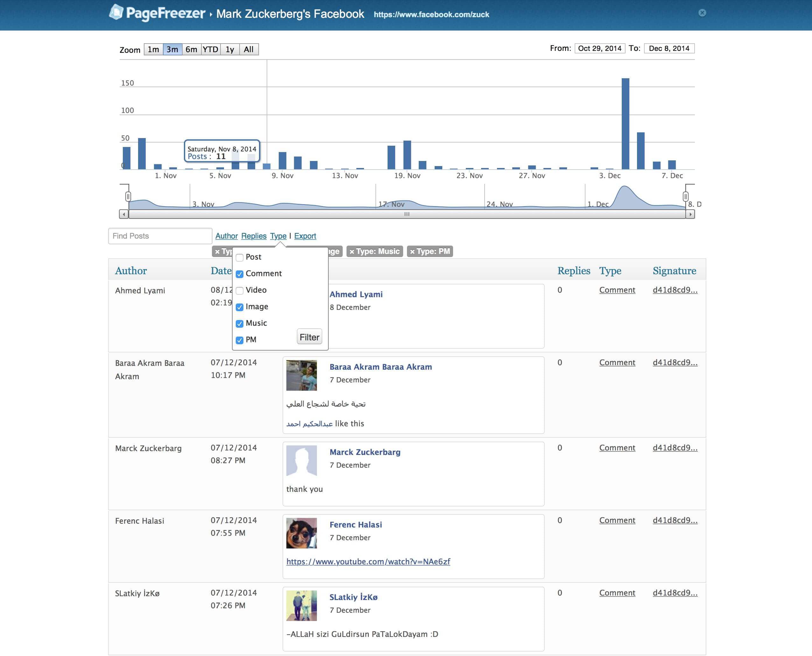
Task: Click Comment type link in Ferenc Halasi row
Action: click(617, 521)
